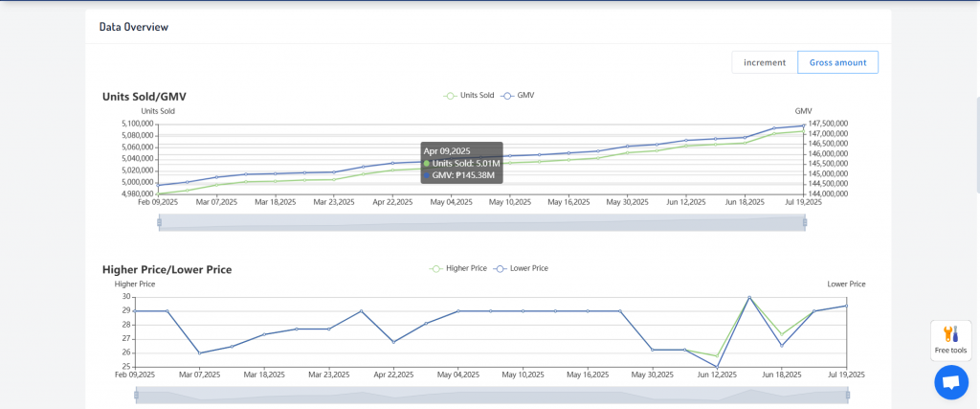The width and height of the screenshot is (980, 409).
Task: Click the page vertical scrollbar
Action: (x=977, y=145)
